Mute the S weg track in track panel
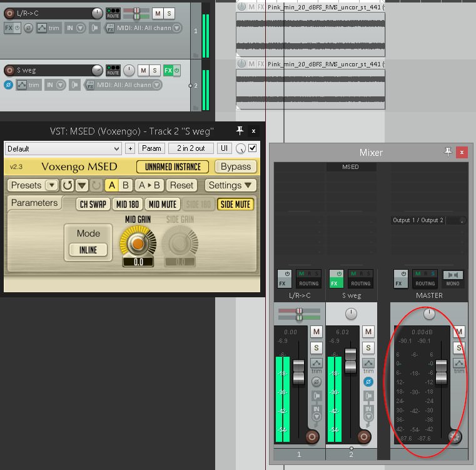 143,71
